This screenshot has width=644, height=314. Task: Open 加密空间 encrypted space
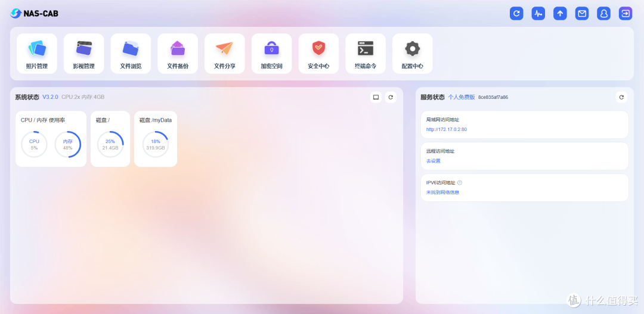(271, 53)
